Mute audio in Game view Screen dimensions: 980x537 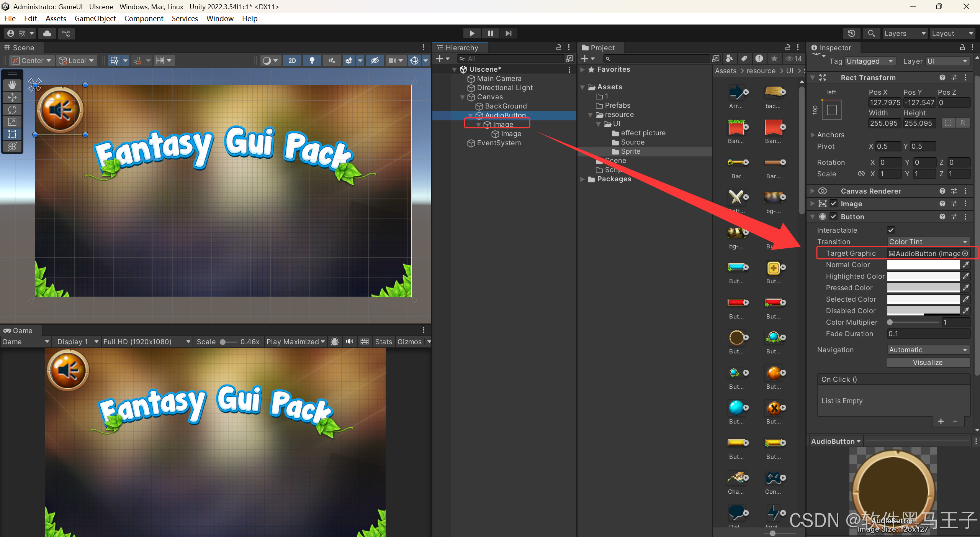click(349, 342)
